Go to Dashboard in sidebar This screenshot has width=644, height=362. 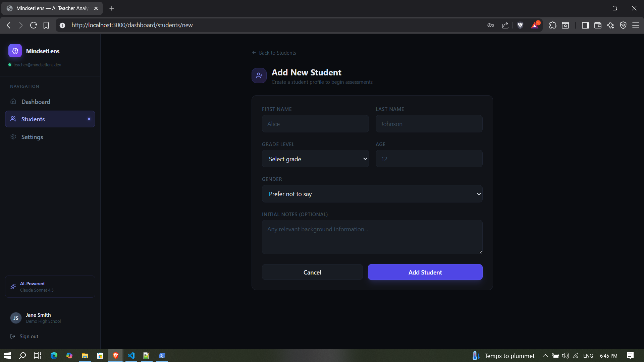coord(36,102)
